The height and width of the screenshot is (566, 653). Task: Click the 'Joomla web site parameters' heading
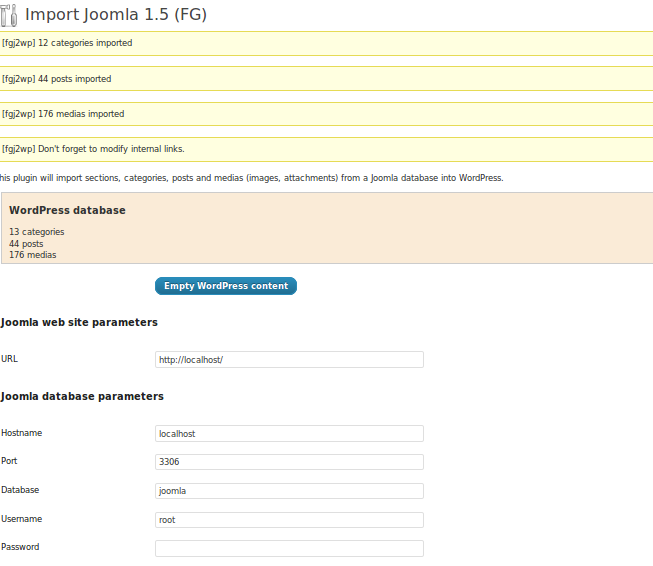[79, 322]
